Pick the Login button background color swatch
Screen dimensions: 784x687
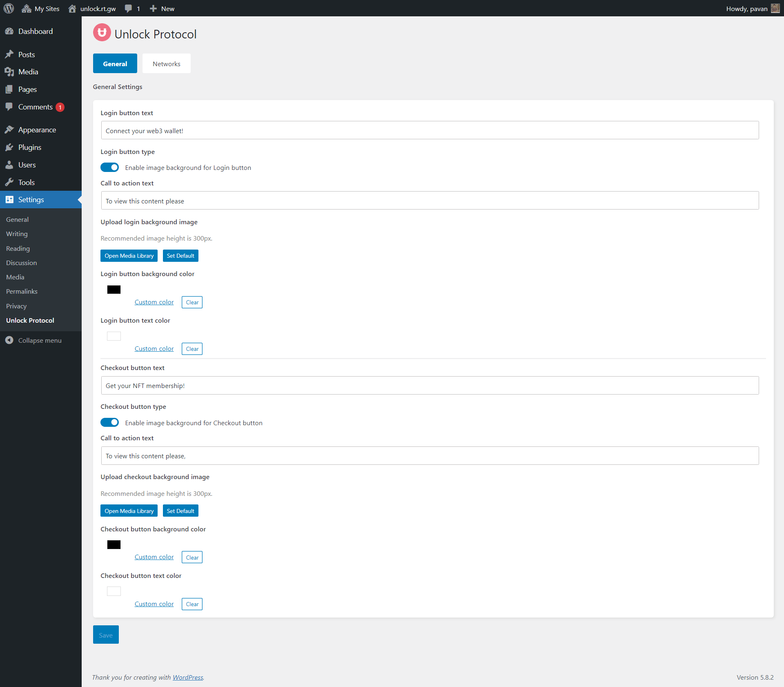click(x=114, y=289)
